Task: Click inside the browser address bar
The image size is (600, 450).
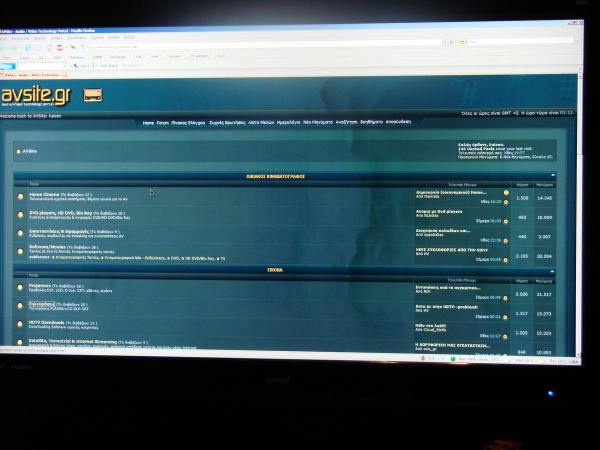Action: [x=262, y=46]
